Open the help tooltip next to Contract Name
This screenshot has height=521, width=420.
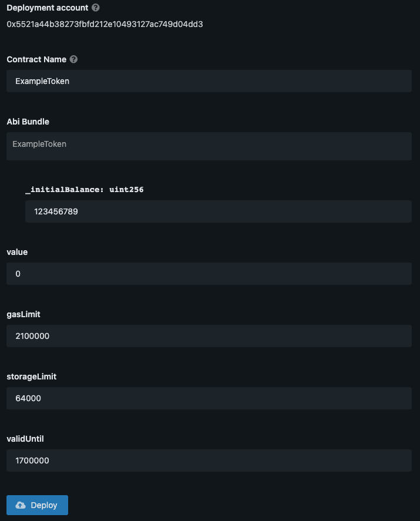point(74,59)
